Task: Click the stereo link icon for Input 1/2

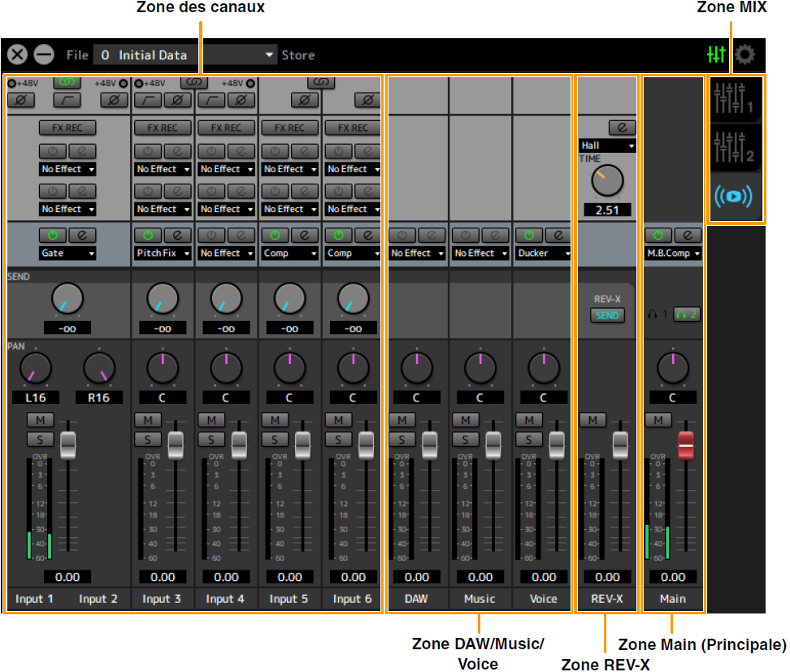Action: pos(67,82)
